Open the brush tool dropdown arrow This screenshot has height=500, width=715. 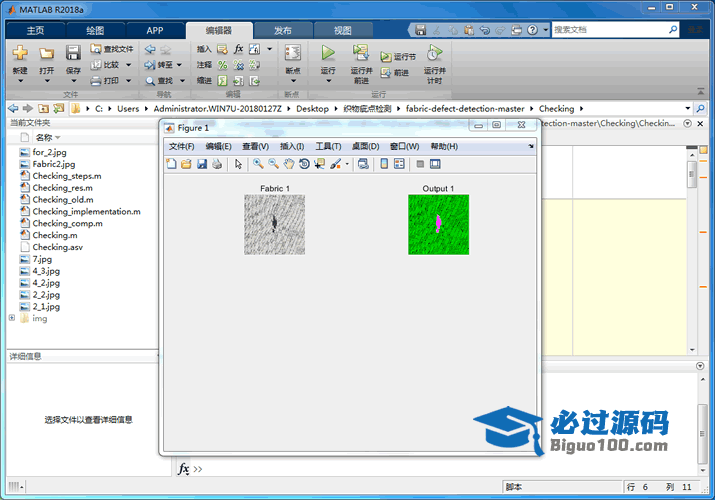coord(347,164)
